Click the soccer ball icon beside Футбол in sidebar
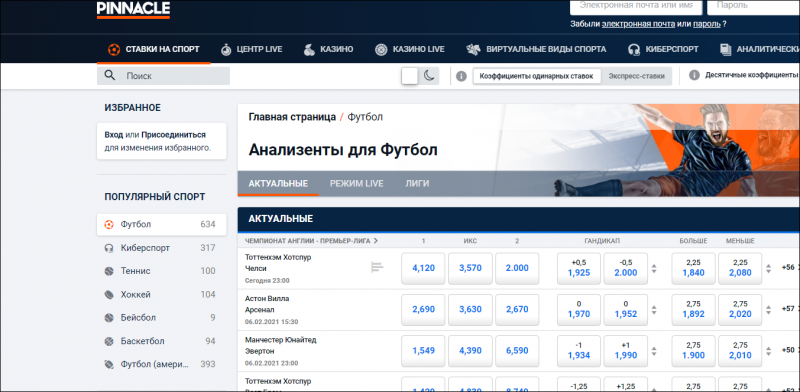 click(x=109, y=225)
